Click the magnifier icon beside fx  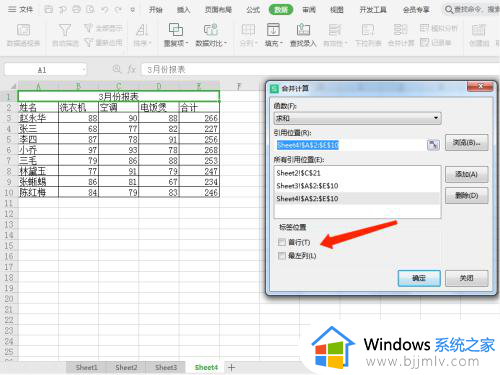(117, 69)
